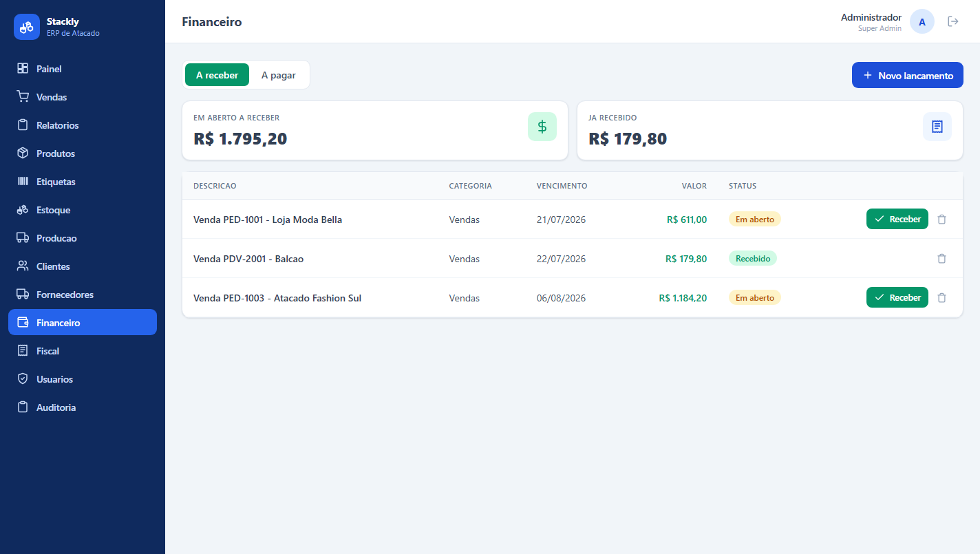Click the 22/07/2026 due date
Viewport: 980px width, 554px height.
[x=561, y=259]
